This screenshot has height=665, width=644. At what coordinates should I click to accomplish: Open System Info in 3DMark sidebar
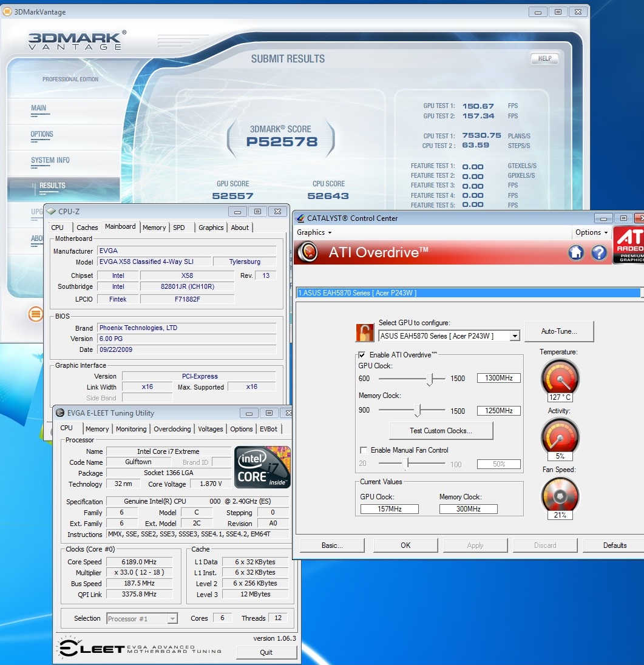click(x=50, y=160)
